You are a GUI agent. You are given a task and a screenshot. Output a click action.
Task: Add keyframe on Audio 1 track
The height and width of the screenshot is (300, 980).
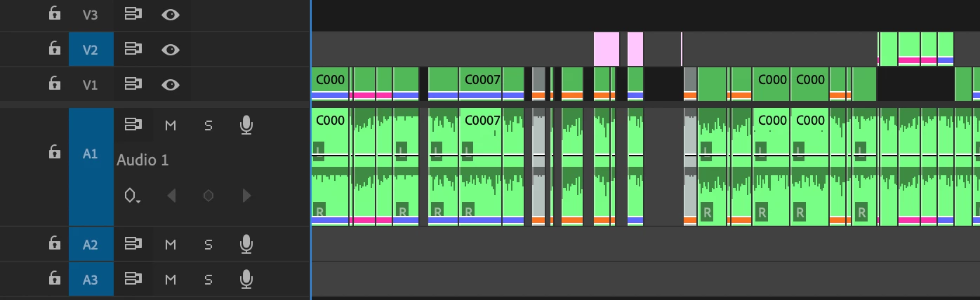pos(208,196)
